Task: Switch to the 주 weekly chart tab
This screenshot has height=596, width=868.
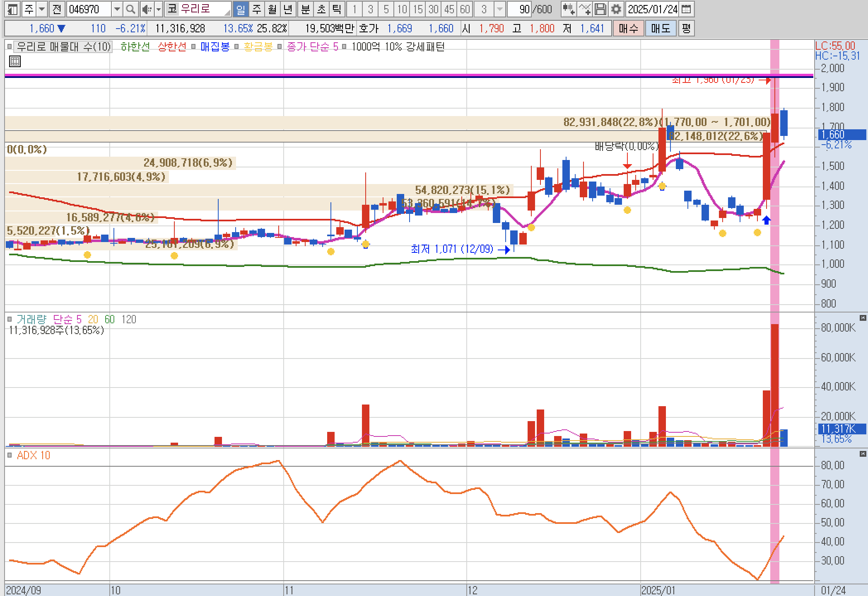Action: 257,9
